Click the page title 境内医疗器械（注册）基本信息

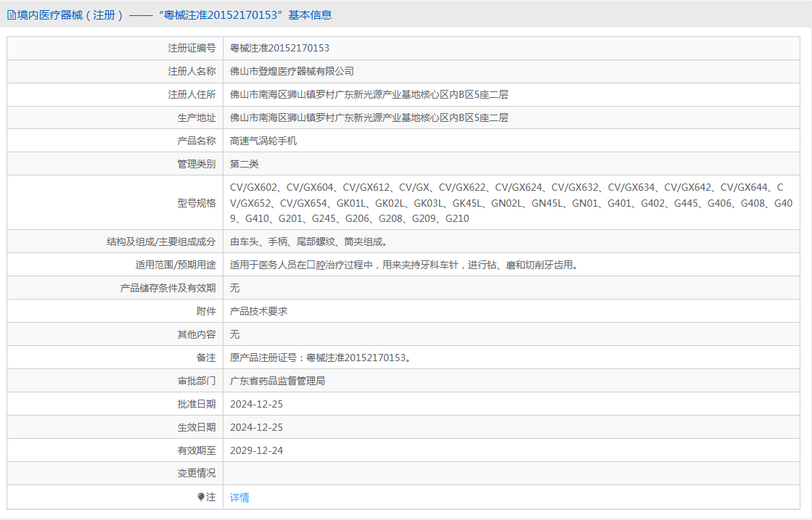pos(174,15)
